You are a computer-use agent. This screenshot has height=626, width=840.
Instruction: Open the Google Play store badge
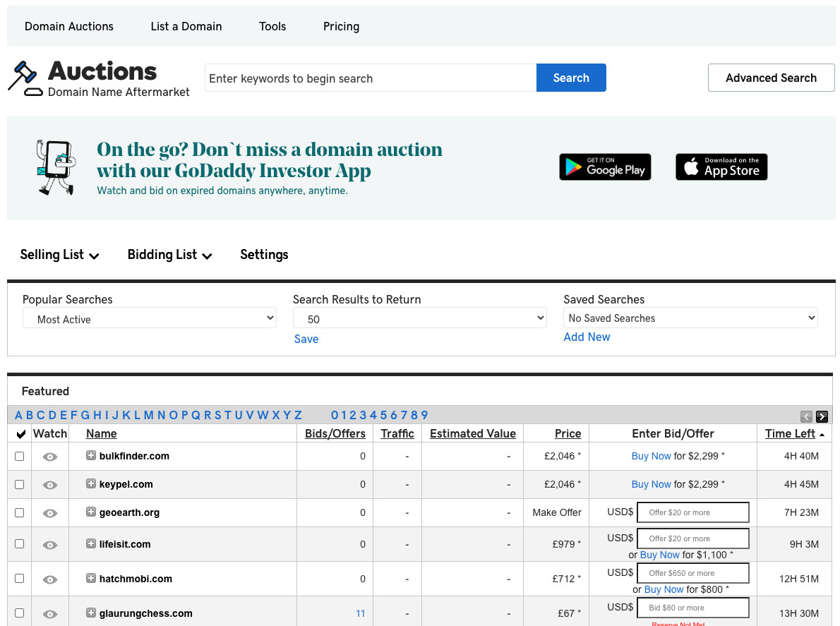(606, 167)
